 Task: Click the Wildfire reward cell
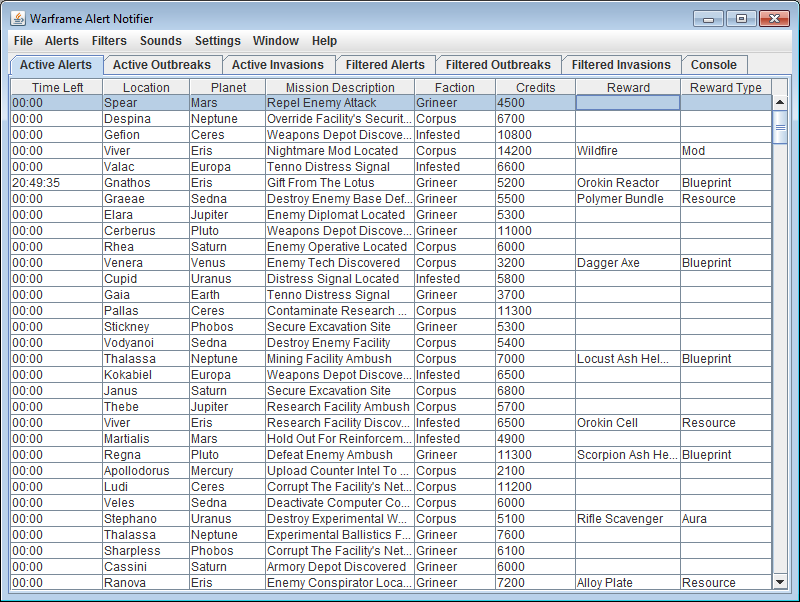tap(627, 151)
